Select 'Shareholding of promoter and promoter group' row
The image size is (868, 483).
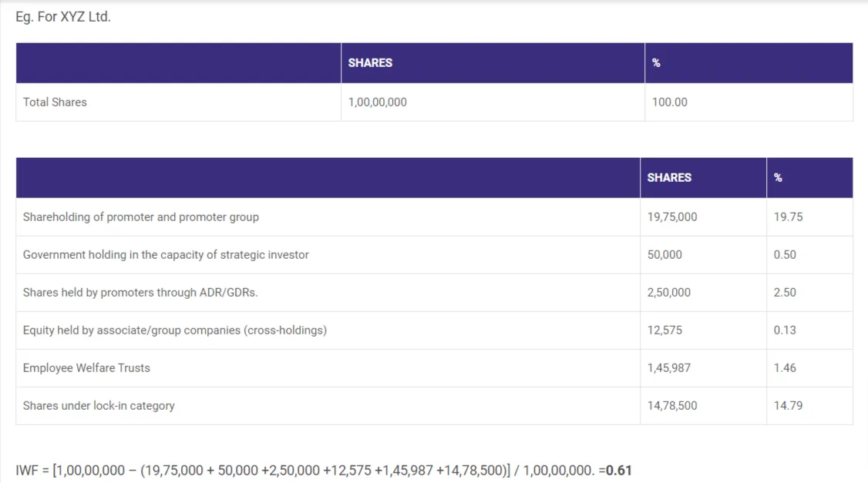click(141, 217)
